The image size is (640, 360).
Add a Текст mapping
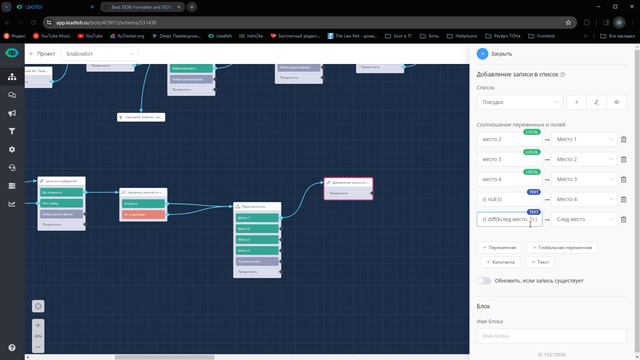540,262
